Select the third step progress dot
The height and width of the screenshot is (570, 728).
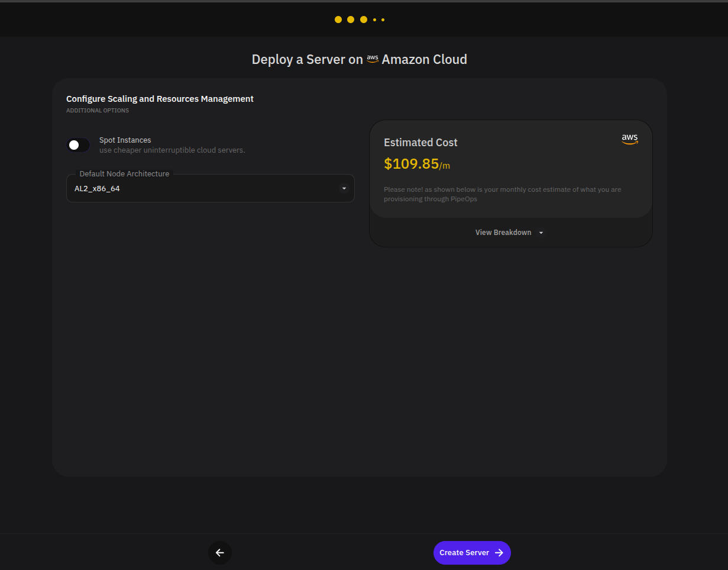[x=364, y=20]
